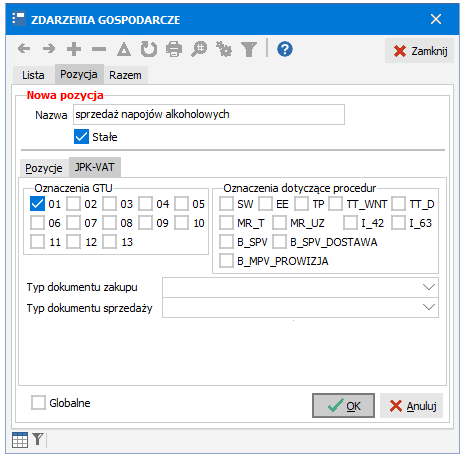
Task: Click the refresh arrow icon
Action: pos(149,49)
